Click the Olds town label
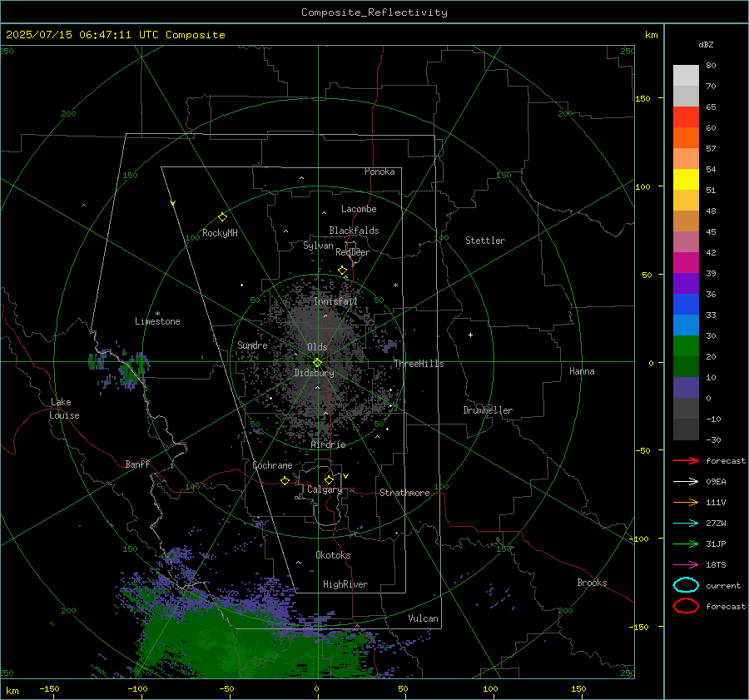 point(317,347)
